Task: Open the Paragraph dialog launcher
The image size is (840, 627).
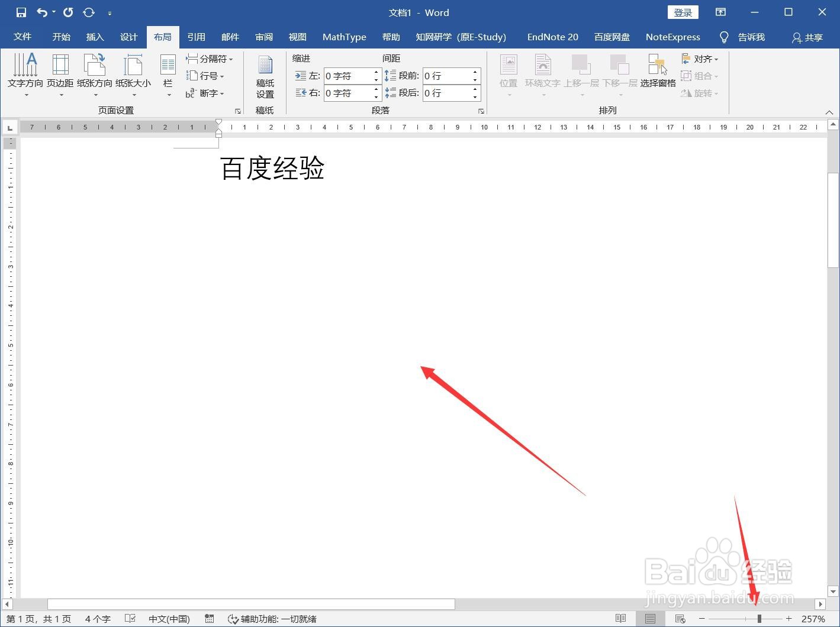Action: [481, 111]
